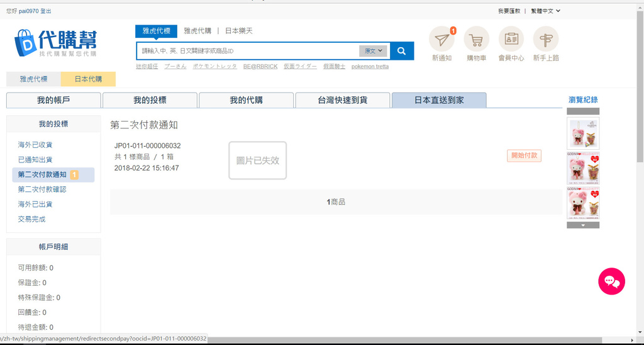Open the pink chat support bubble
This screenshot has height=345, width=644.
(x=611, y=281)
